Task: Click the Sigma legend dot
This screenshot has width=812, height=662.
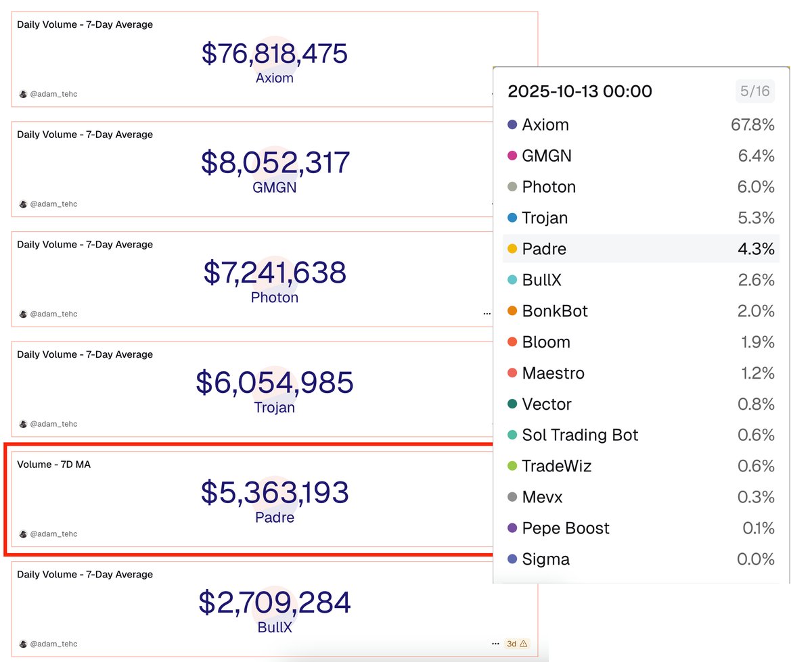Action: pos(512,559)
